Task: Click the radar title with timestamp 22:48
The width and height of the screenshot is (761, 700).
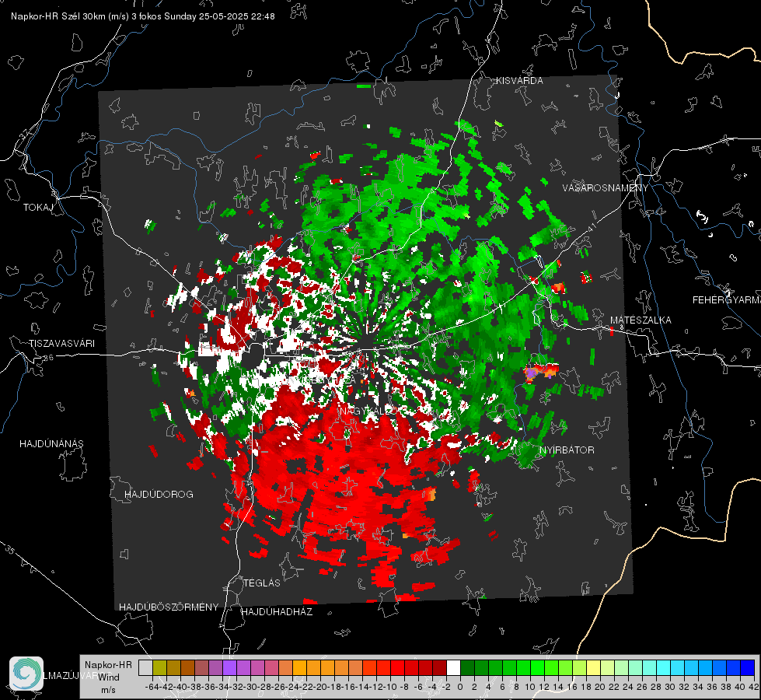Action: tap(143, 16)
